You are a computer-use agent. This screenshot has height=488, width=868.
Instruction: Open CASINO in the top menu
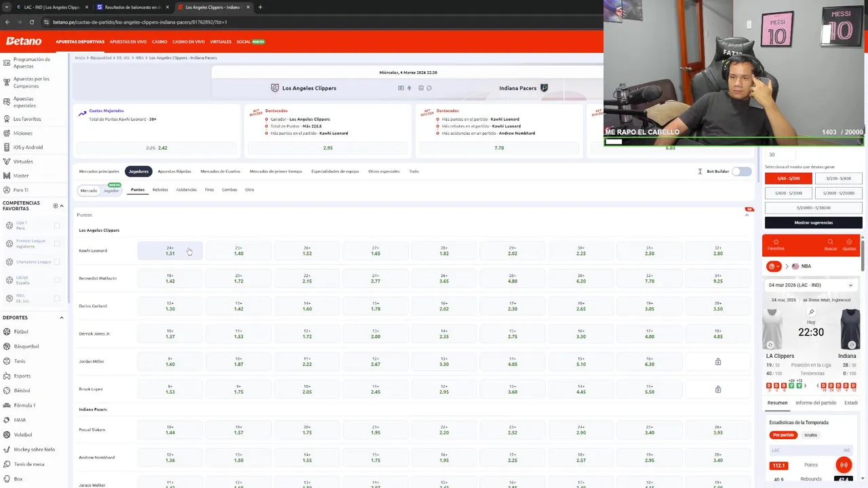pyautogui.click(x=159, y=42)
